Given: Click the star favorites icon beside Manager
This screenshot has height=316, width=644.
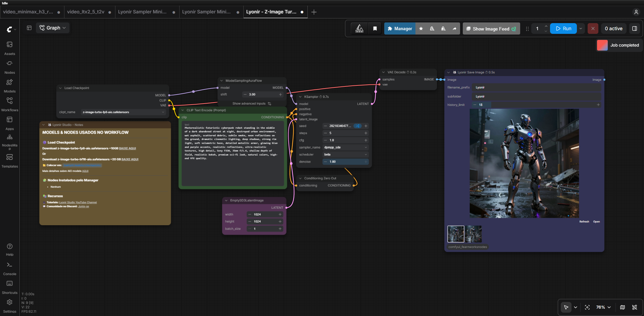Looking at the screenshot, I should click(x=421, y=28).
